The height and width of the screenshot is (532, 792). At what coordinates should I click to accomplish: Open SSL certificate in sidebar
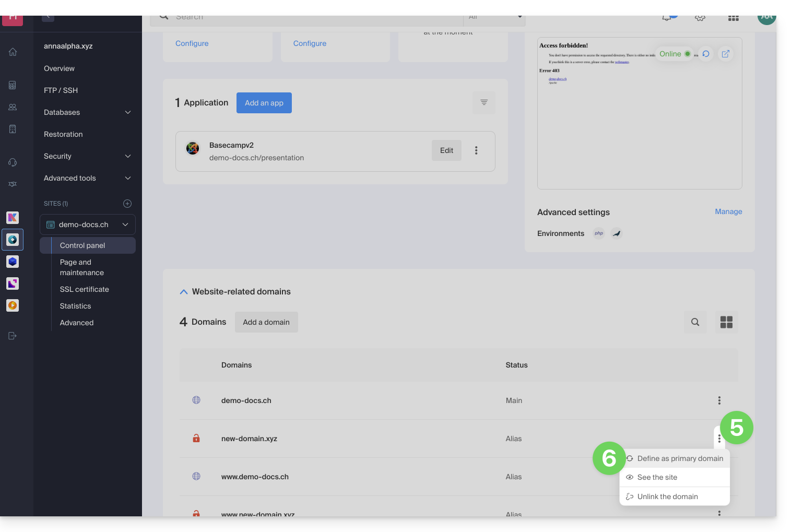[x=85, y=289]
